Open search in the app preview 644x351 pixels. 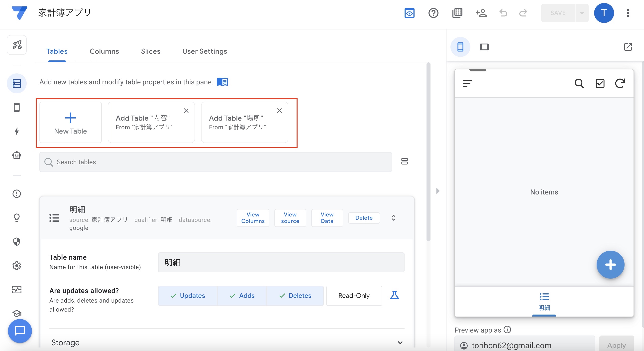point(579,83)
